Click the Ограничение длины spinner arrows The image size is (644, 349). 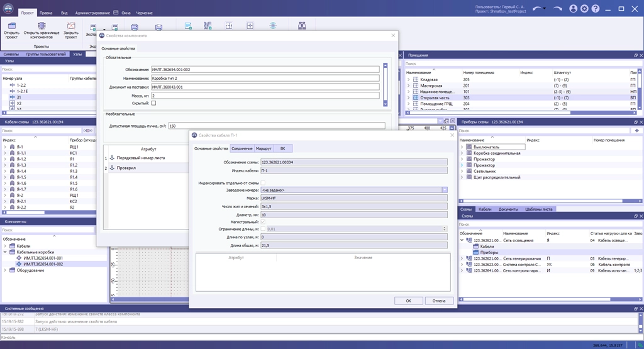tap(445, 229)
